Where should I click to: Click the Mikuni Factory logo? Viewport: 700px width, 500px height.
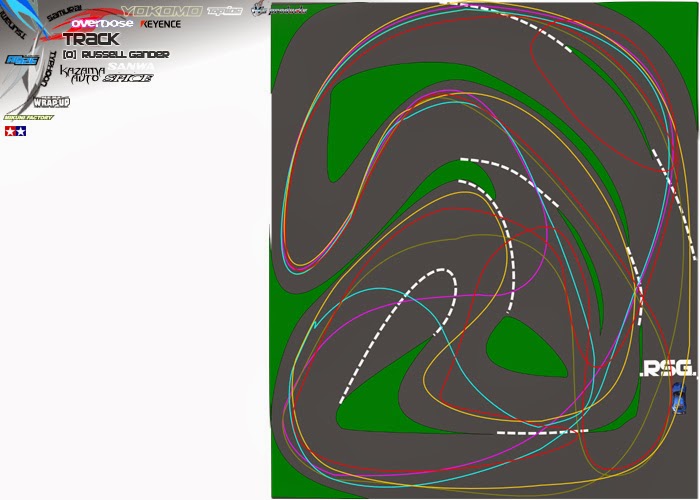click(29, 117)
